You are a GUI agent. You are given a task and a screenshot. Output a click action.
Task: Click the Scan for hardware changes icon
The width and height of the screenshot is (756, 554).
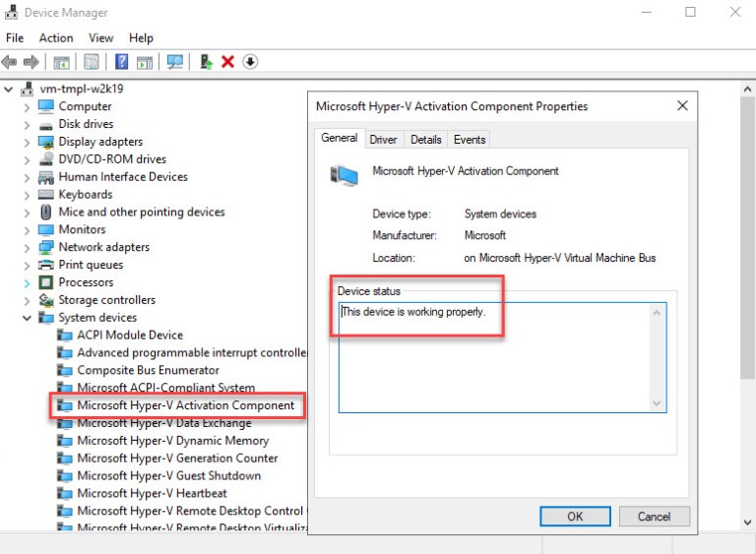tap(175, 62)
